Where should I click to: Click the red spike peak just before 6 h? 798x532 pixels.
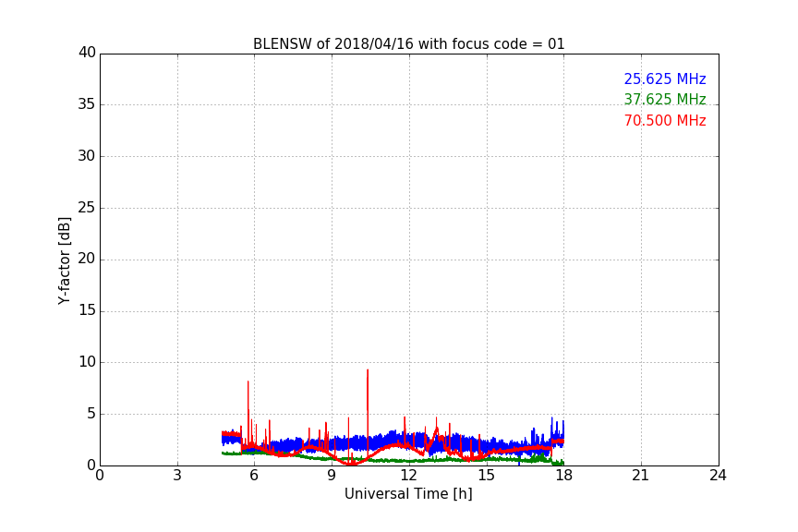click(x=248, y=381)
